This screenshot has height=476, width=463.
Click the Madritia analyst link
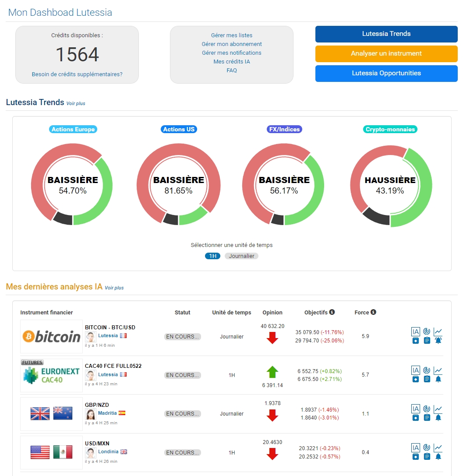click(107, 413)
